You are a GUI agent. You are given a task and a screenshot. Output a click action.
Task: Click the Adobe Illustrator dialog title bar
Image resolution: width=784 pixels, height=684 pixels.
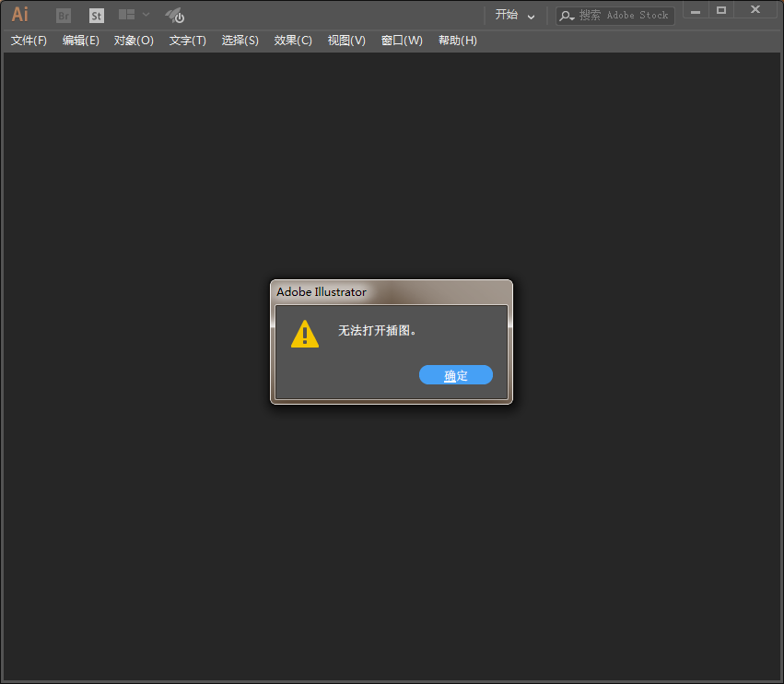pyautogui.click(x=392, y=291)
